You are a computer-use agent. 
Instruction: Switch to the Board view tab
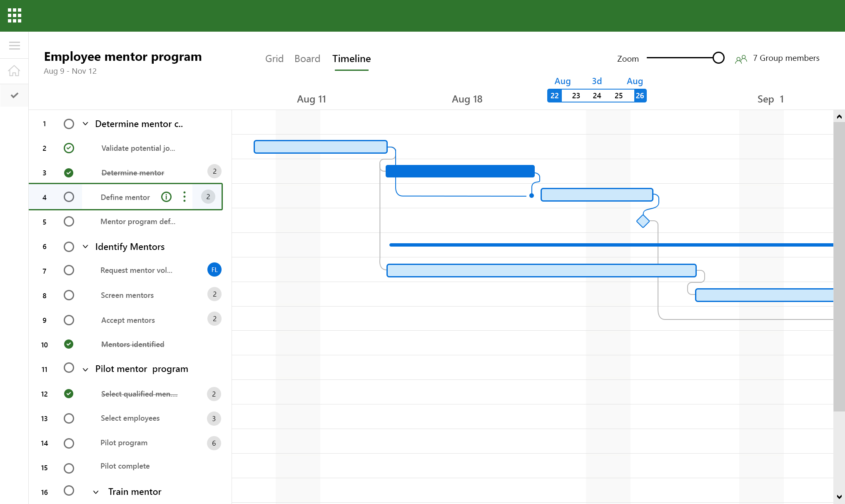(307, 58)
